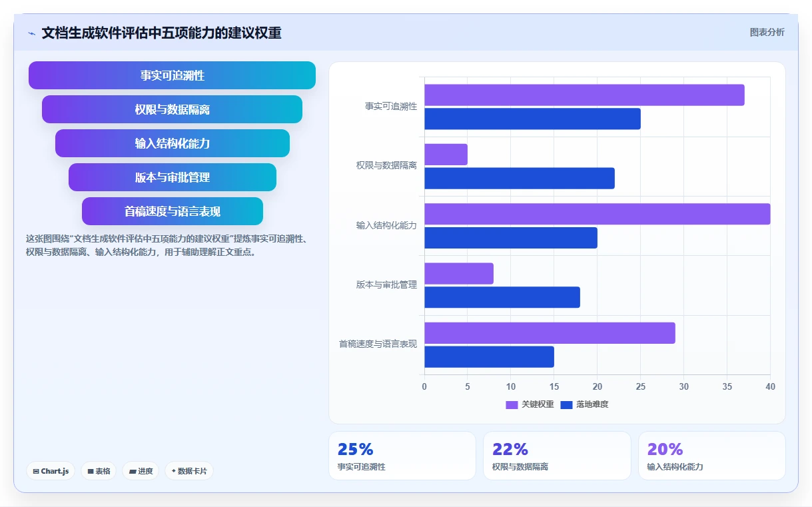Click the blue 权限与数据隔离 chart bar
812x507 pixels.
click(x=520, y=179)
